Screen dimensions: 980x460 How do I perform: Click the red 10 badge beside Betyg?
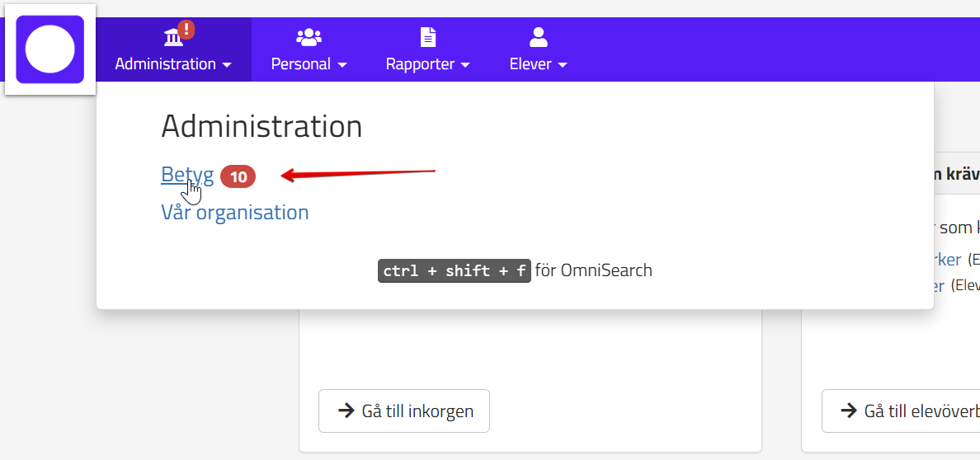coord(238,176)
